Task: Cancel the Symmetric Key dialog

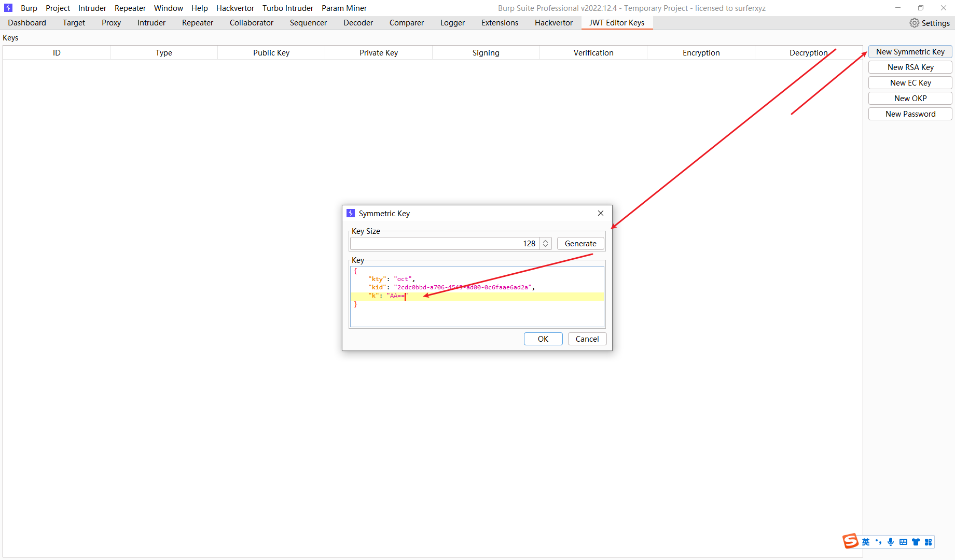Action: (x=587, y=339)
